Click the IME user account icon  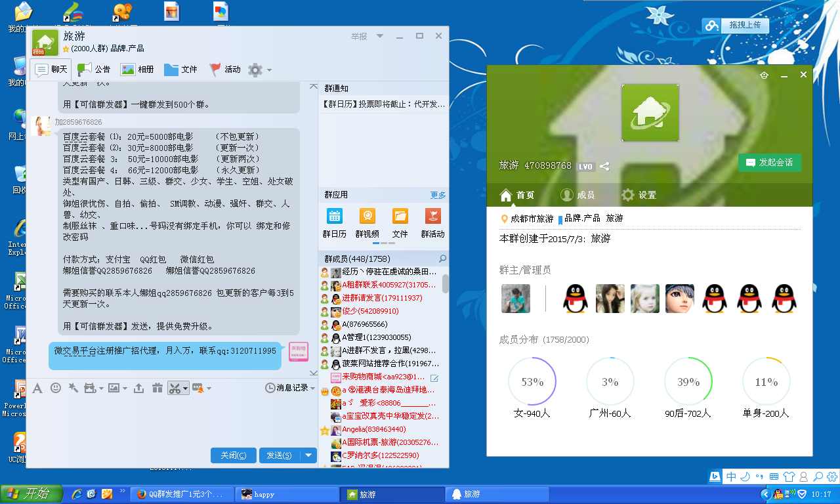click(x=803, y=476)
